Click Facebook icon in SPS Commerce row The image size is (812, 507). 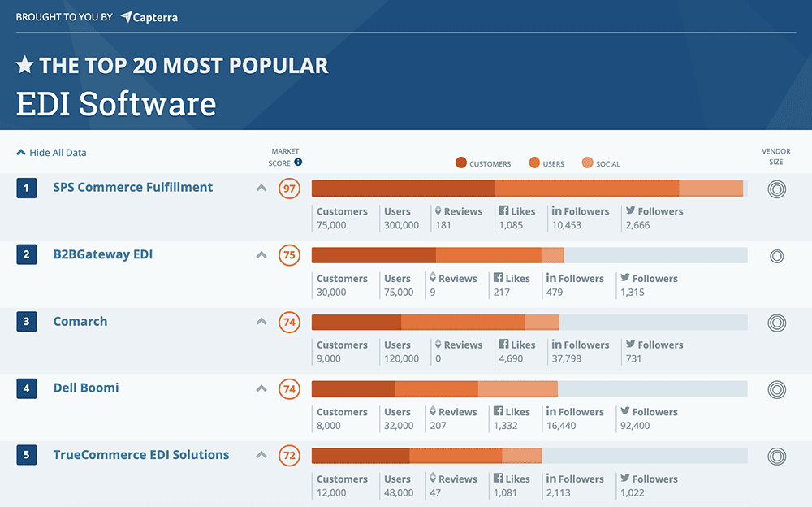coord(503,210)
